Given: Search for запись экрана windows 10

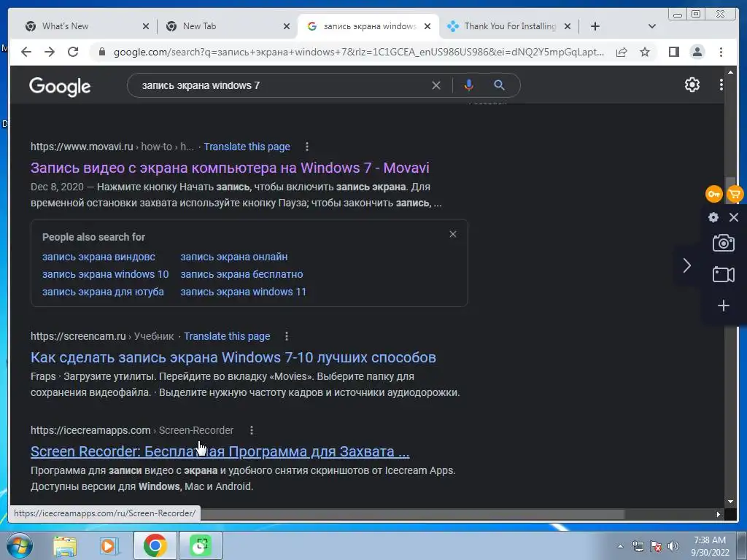Looking at the screenshot, I should tap(105, 274).
